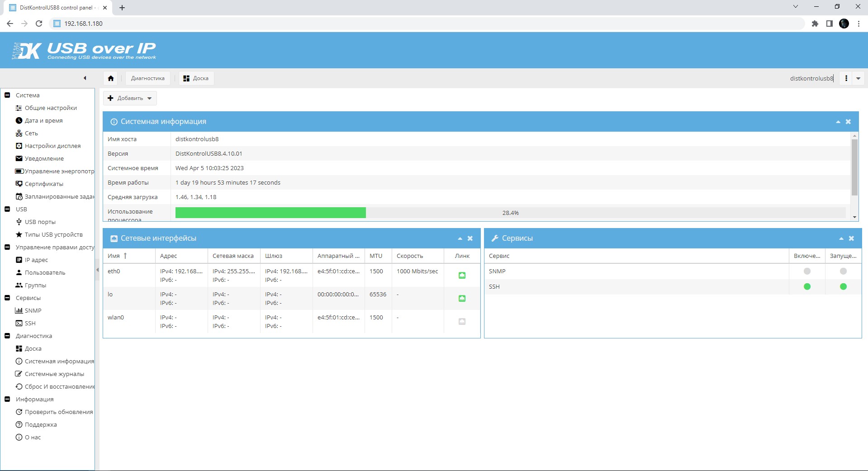Click the MTU column header
868x471 pixels.
point(378,256)
